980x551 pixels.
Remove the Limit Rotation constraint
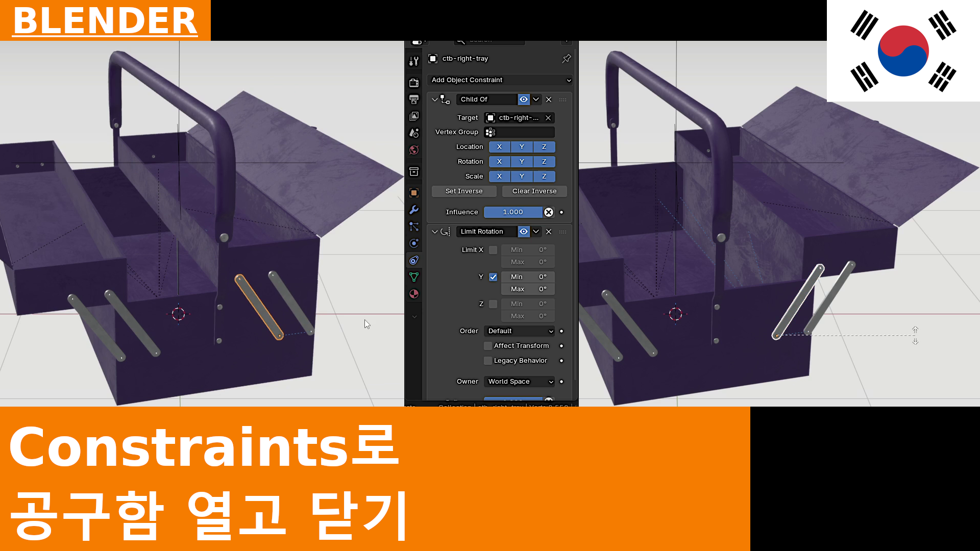[549, 232]
